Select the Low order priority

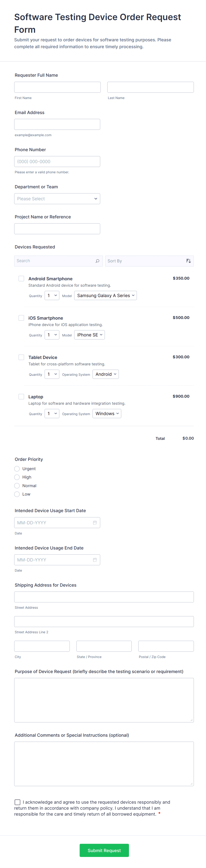(x=17, y=494)
